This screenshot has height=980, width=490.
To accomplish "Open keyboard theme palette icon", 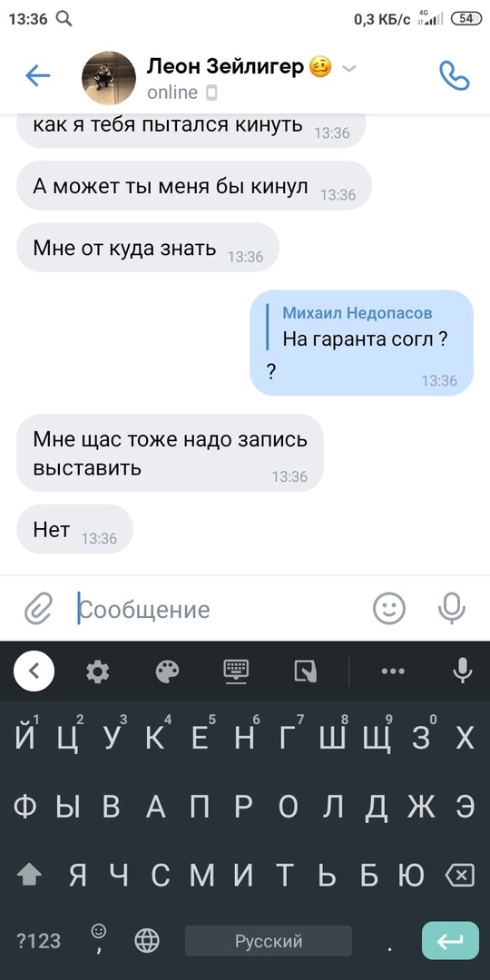I will coord(167,671).
